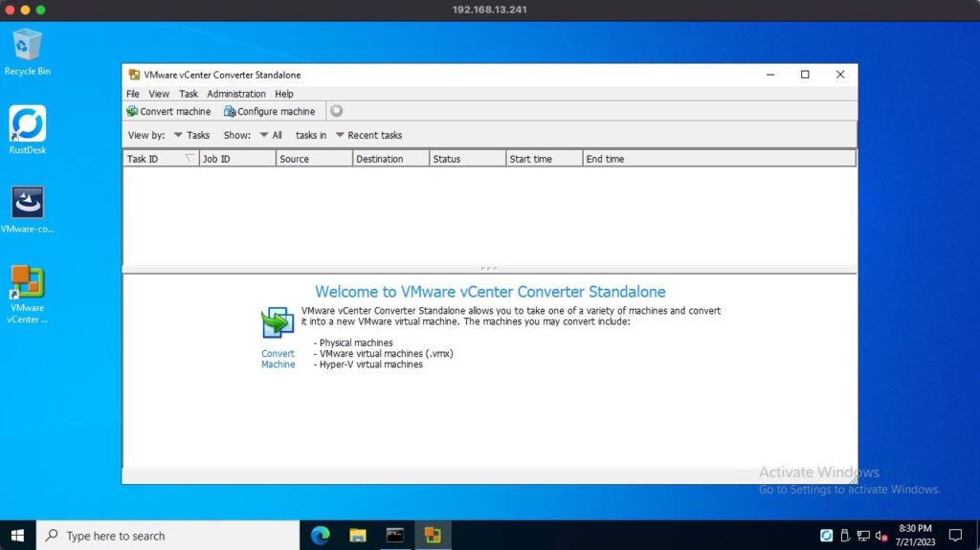Screen dimensions: 980x550
Task: Minimize the VMware Converter window
Action: point(770,75)
